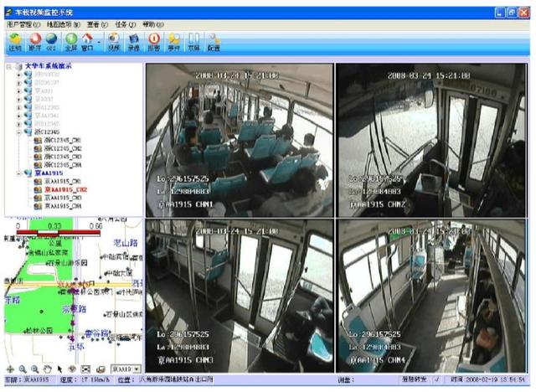The height and width of the screenshot is (392, 536).
Task: Select channel 浙C12345_CH4
Action: coord(63,165)
